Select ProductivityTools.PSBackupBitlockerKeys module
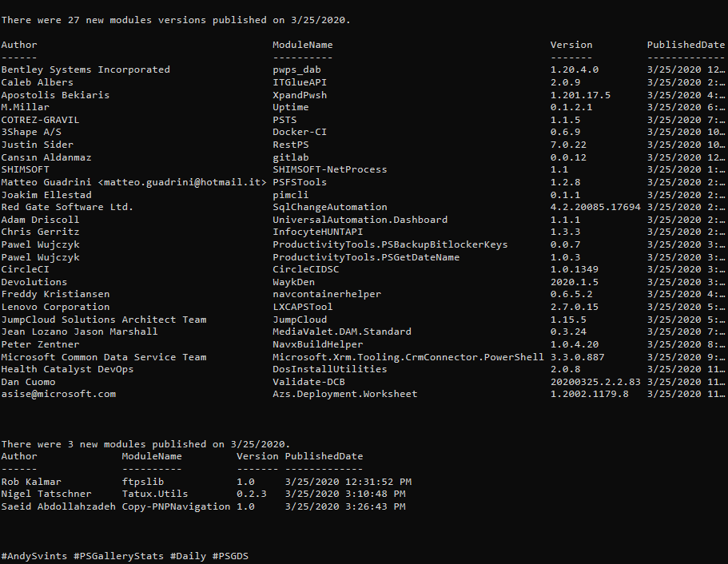The image size is (728, 564). click(x=390, y=244)
